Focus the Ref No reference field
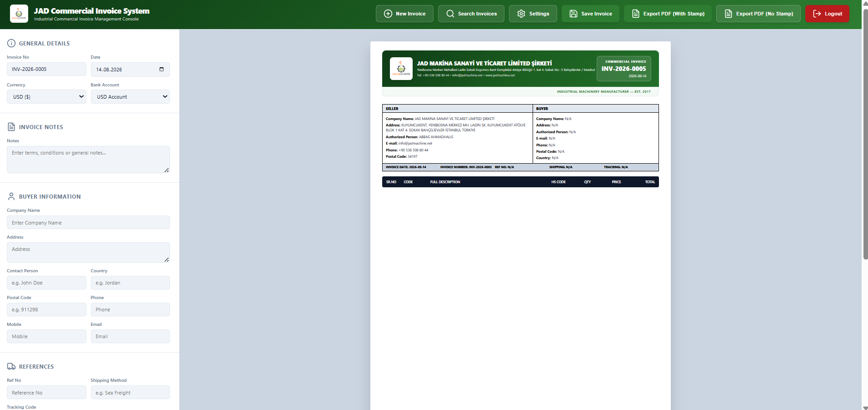This screenshot has width=868, height=410. pyautogui.click(x=46, y=392)
